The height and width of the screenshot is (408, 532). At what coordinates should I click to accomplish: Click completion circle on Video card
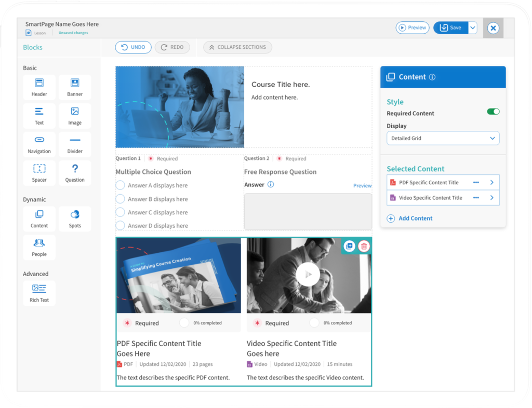(314, 322)
